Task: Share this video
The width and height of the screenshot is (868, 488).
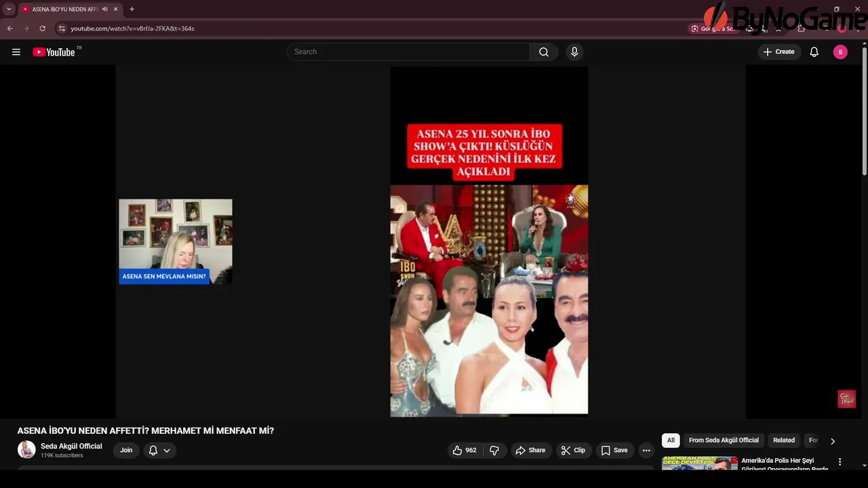Action: tap(530, 450)
